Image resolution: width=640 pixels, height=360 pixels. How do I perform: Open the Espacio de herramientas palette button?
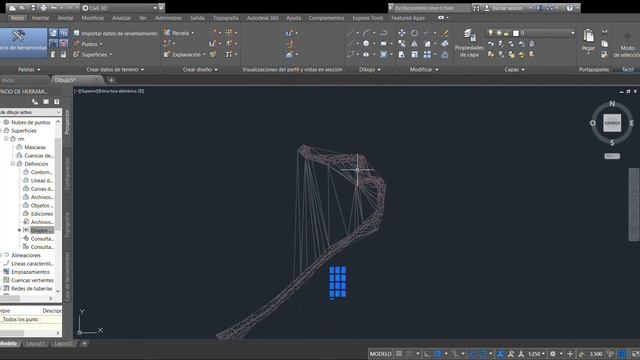pos(23,42)
